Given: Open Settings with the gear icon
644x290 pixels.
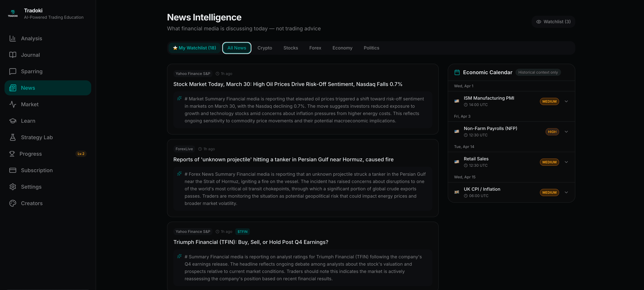Looking at the screenshot, I should [x=13, y=187].
